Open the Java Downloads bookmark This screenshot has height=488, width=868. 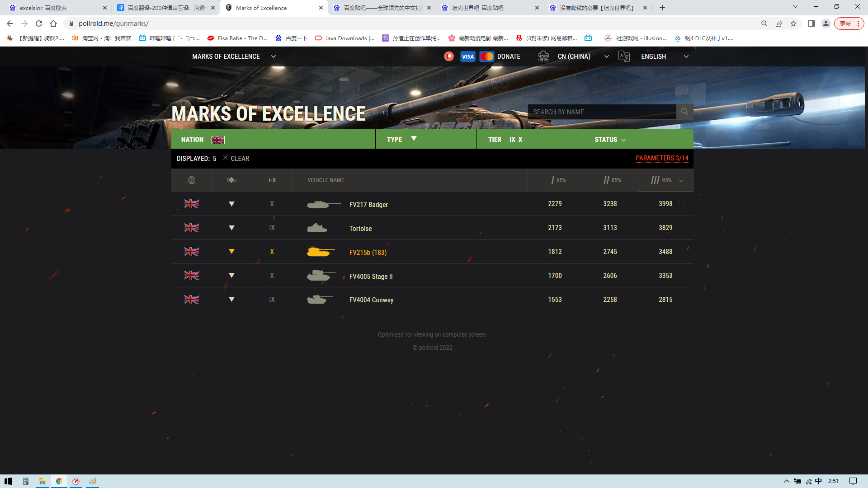(x=344, y=38)
